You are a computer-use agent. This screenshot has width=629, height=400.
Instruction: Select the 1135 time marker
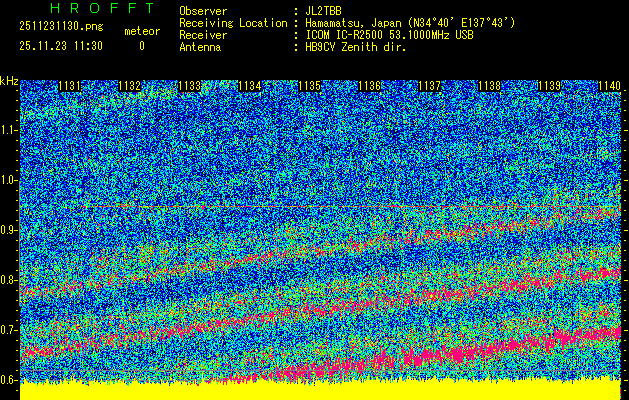pos(309,86)
